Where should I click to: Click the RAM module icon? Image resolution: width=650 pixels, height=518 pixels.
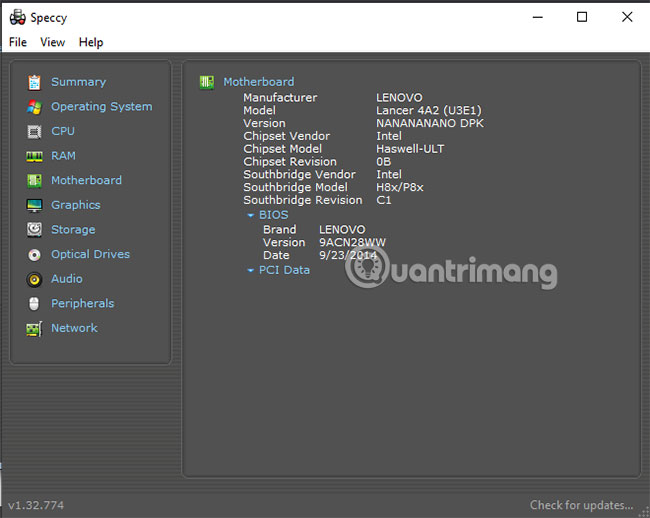(x=34, y=156)
